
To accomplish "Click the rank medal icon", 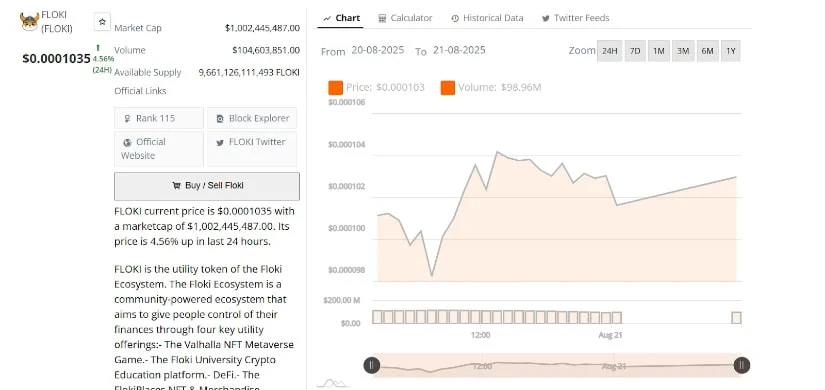I will tap(127, 119).
